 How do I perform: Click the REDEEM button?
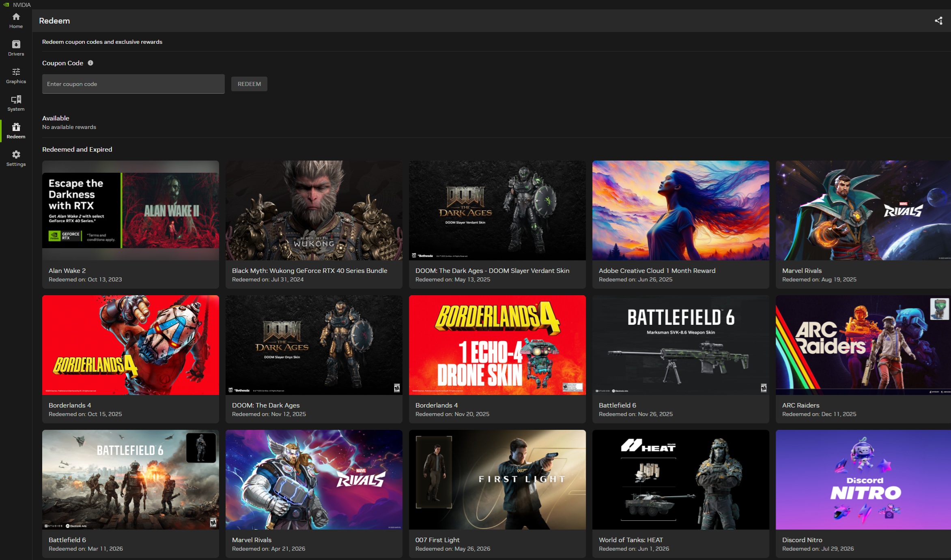[x=249, y=84]
